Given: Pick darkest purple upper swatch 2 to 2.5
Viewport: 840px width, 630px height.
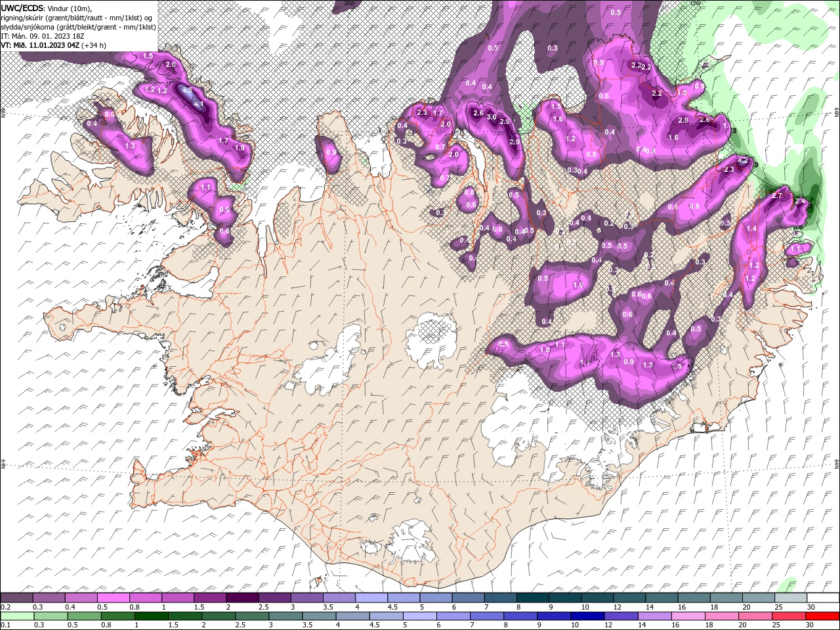Looking at the screenshot, I should tap(242, 598).
